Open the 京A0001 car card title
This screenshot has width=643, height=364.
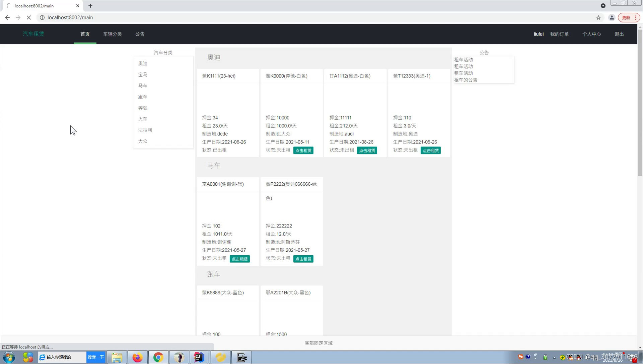[x=223, y=184]
